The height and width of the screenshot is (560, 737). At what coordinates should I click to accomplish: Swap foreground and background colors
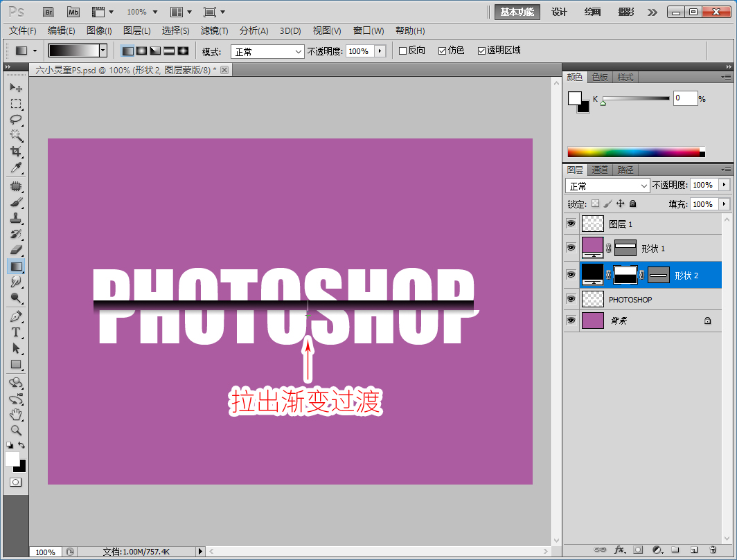tap(21, 444)
